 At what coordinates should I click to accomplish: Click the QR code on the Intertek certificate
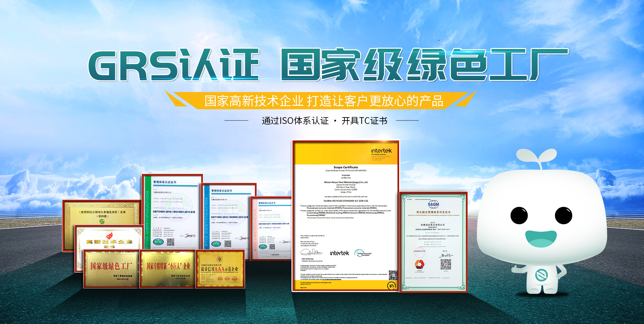[392, 275]
